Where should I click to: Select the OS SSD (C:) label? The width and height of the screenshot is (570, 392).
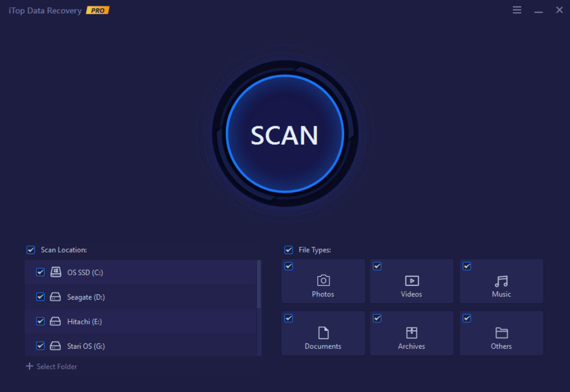85,273
